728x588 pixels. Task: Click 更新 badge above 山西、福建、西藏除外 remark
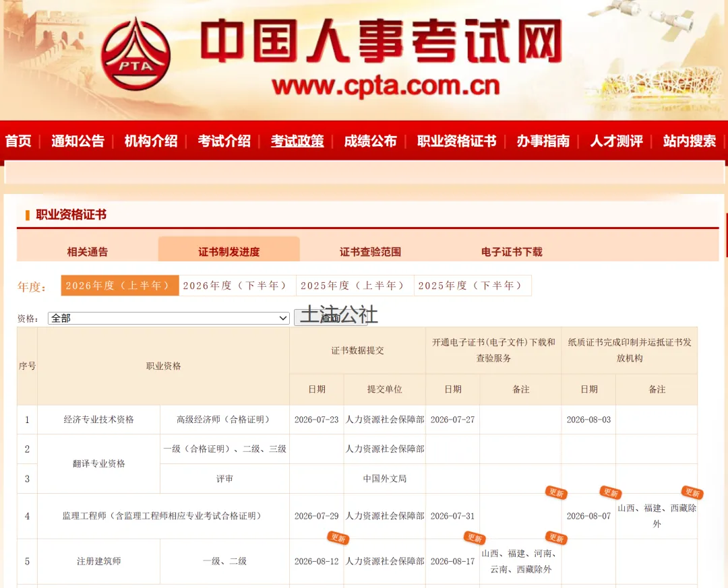tap(692, 493)
